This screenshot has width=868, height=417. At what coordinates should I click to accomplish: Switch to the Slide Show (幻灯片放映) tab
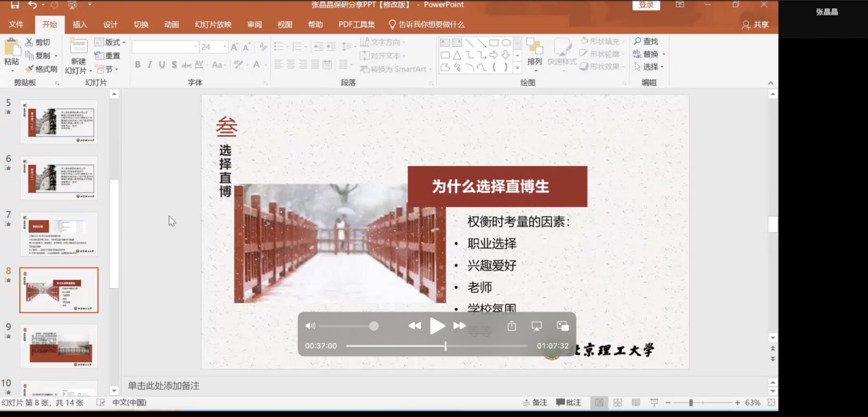tap(213, 25)
